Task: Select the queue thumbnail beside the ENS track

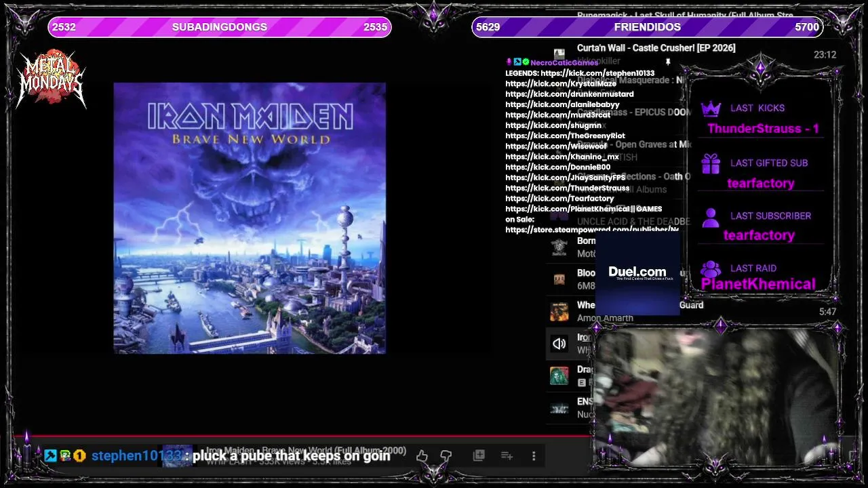Action: click(559, 408)
